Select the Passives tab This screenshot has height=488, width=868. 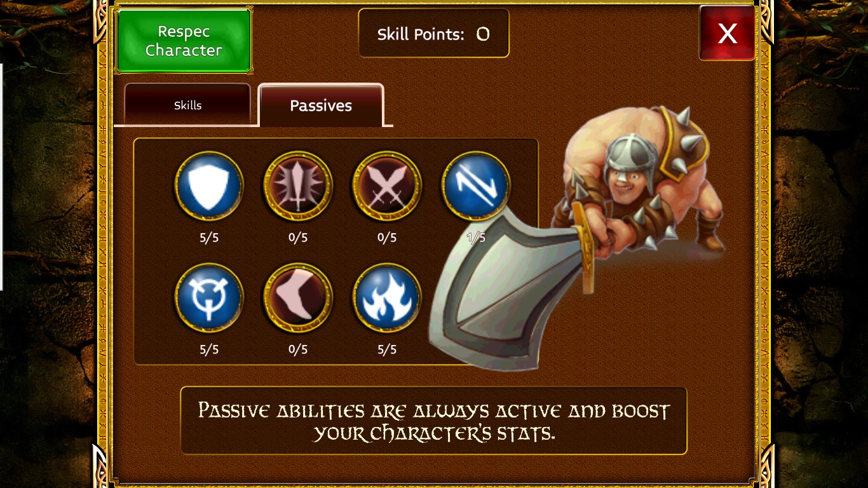point(321,105)
